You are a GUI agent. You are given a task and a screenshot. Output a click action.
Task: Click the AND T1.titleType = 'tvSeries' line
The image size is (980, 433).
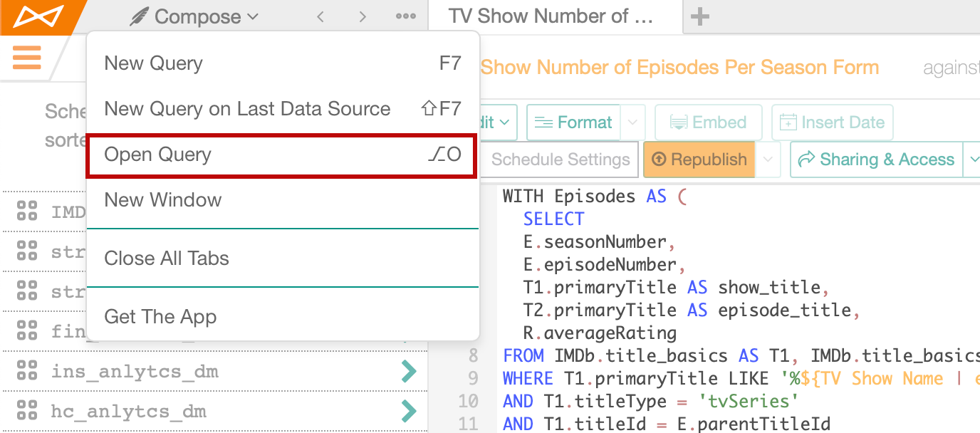(650, 401)
